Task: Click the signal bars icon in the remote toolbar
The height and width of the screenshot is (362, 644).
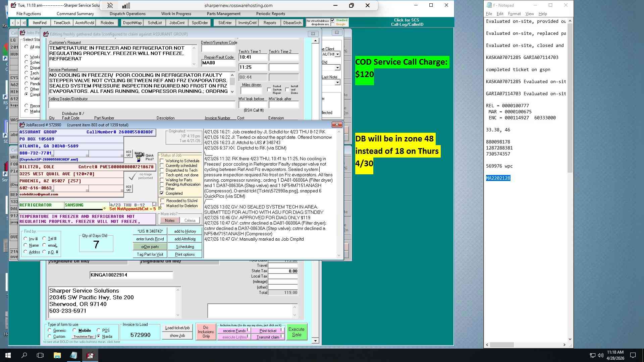Action: (126, 5)
